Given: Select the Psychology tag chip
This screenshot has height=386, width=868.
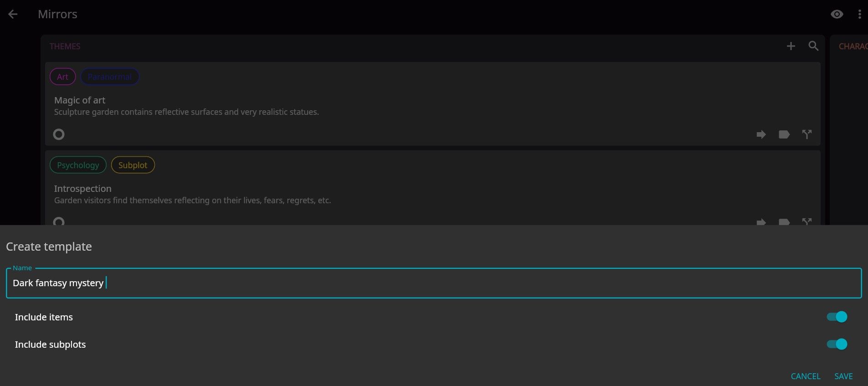Looking at the screenshot, I should tap(78, 165).
